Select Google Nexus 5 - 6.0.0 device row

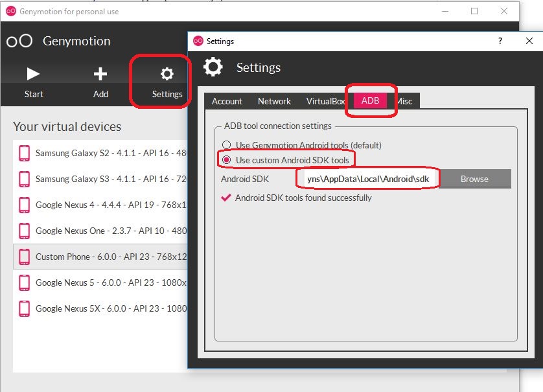coord(100,283)
